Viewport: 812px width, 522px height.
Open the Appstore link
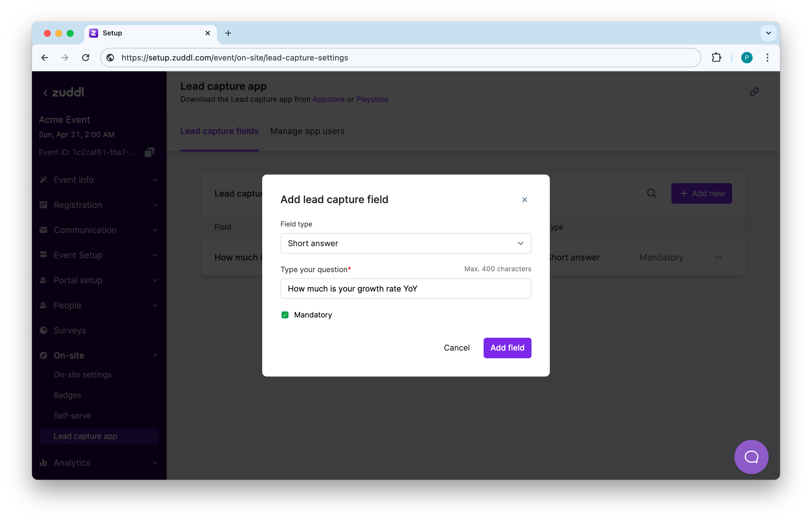tap(328, 99)
